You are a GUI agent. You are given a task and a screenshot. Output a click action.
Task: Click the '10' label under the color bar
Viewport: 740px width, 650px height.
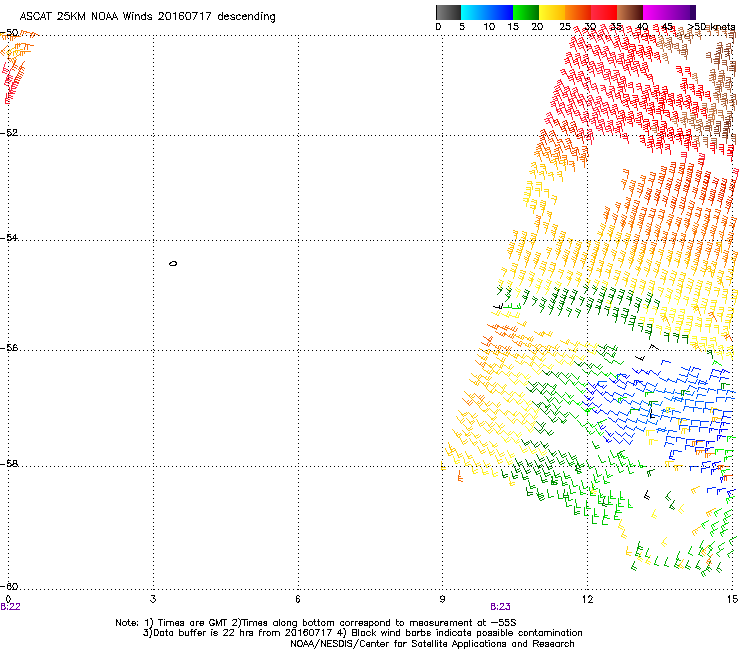pyautogui.click(x=489, y=27)
